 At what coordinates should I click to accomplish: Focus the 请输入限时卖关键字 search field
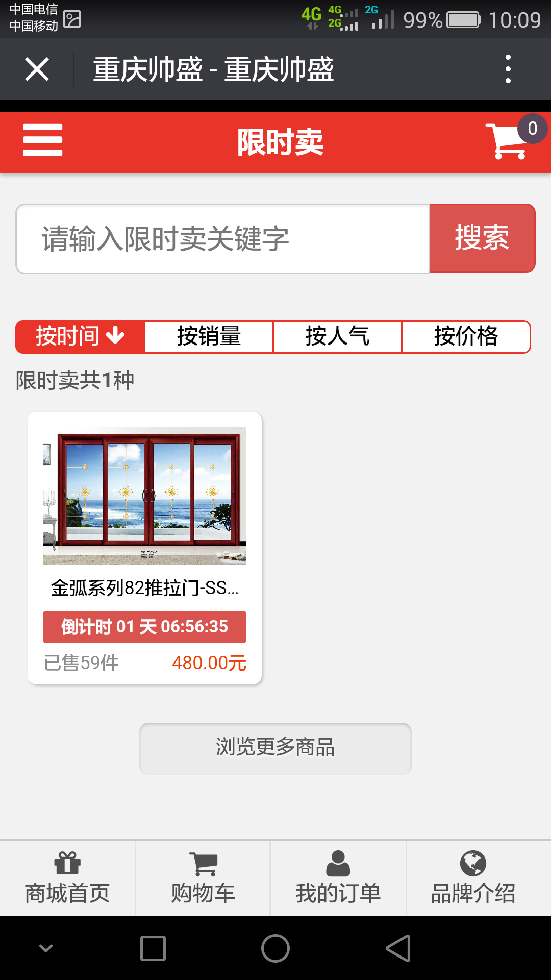click(223, 239)
